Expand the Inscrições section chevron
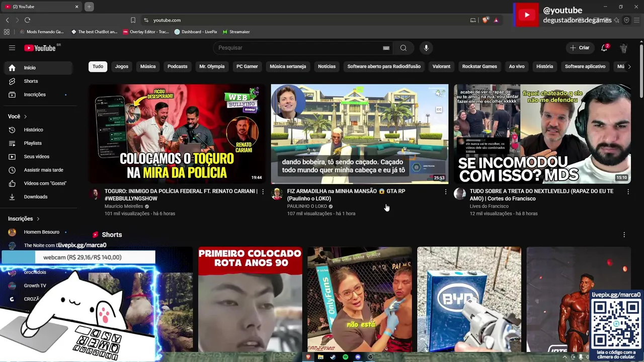The height and width of the screenshot is (362, 644). coord(38,219)
